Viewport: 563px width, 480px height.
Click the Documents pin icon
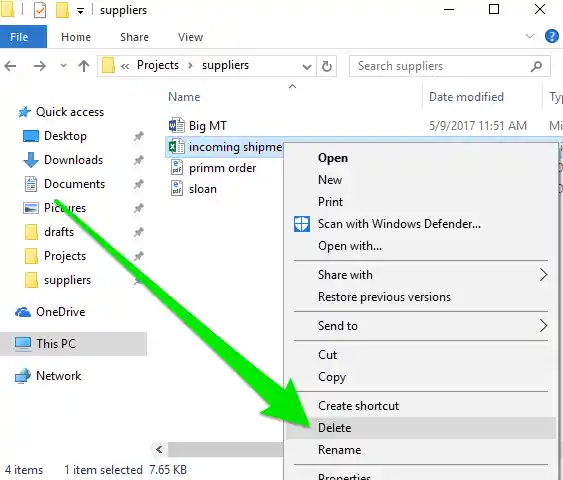[139, 184]
